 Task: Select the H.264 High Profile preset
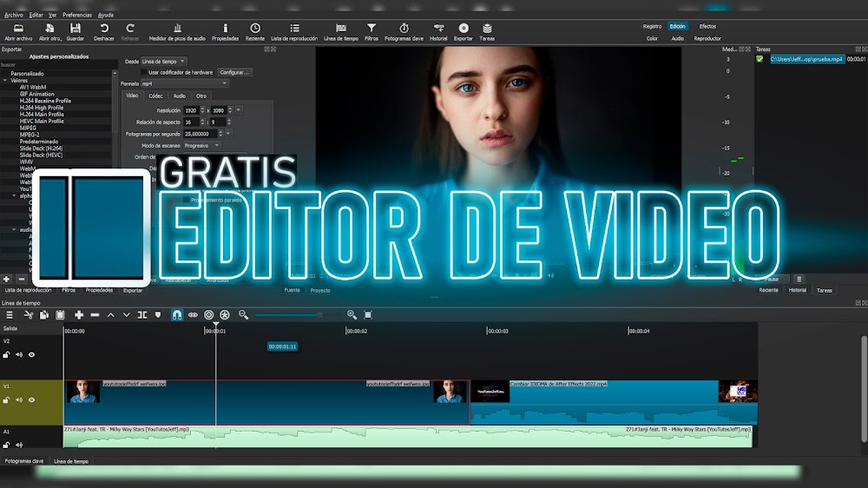pos(42,108)
